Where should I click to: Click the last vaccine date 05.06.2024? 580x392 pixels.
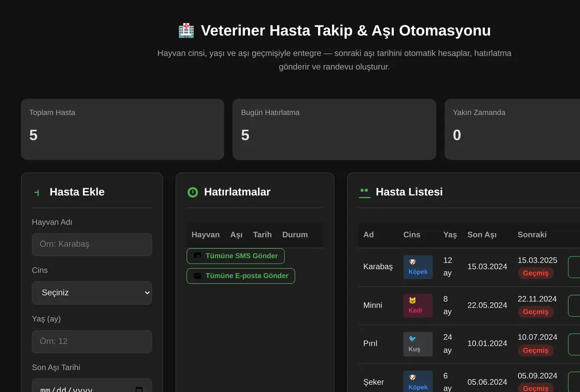click(x=487, y=382)
